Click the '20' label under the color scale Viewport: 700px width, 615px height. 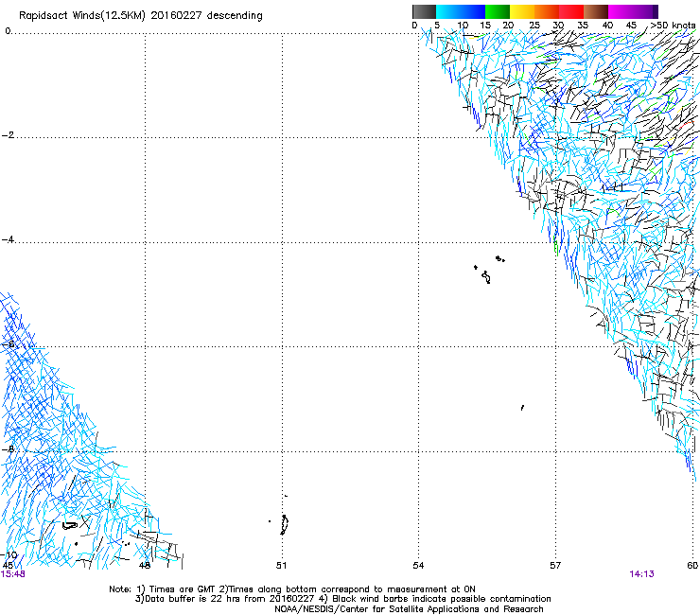tap(508, 26)
